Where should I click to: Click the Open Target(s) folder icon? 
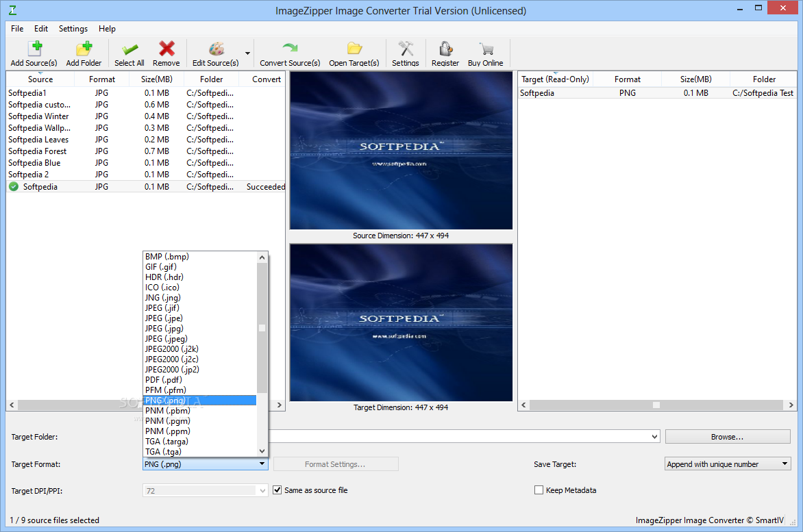(354, 49)
